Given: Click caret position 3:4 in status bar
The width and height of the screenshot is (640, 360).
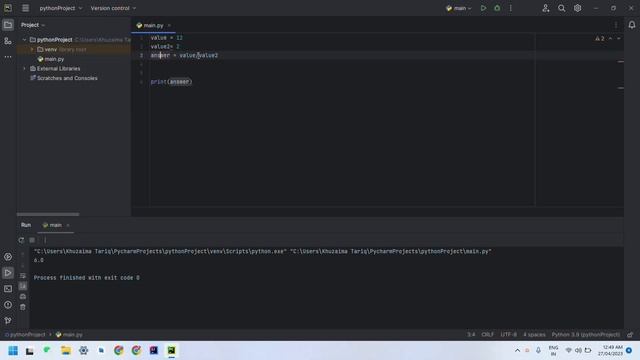Looking at the screenshot, I should [x=471, y=335].
